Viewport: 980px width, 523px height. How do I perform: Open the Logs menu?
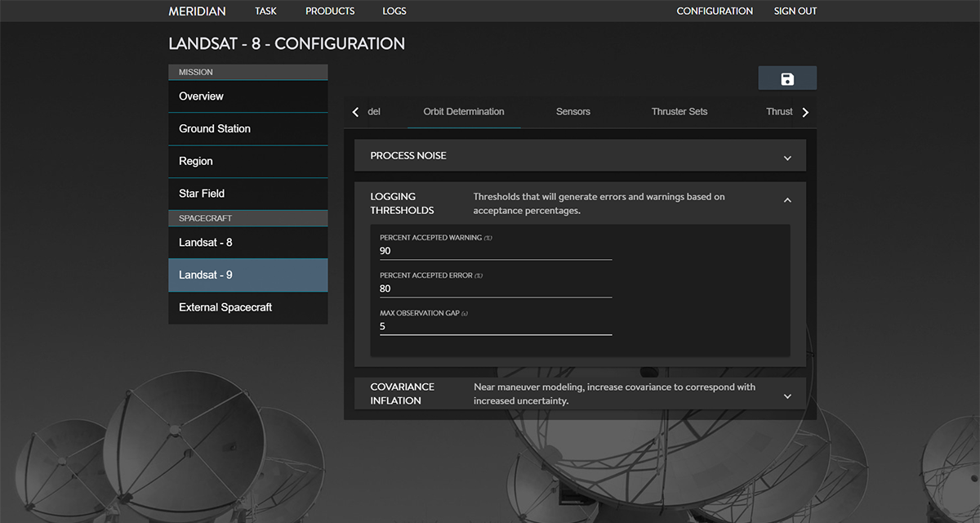394,11
